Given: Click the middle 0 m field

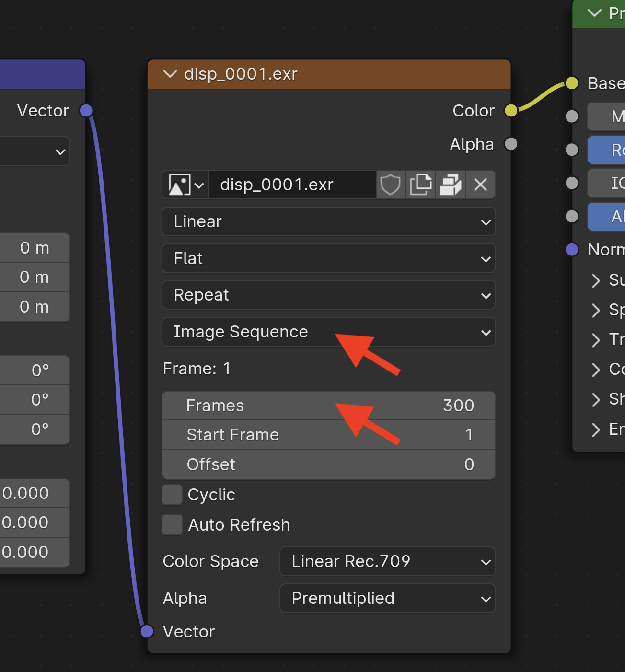Looking at the screenshot, I should click(35, 277).
